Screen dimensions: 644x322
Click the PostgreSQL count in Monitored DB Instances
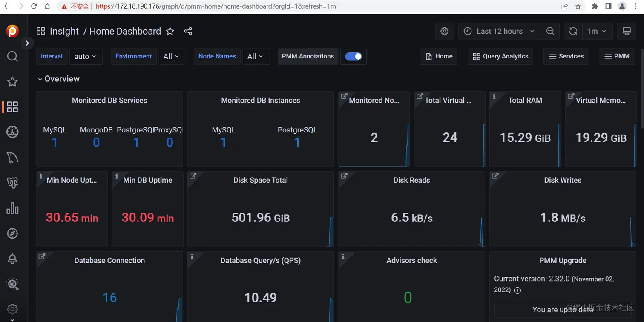pyautogui.click(x=297, y=142)
